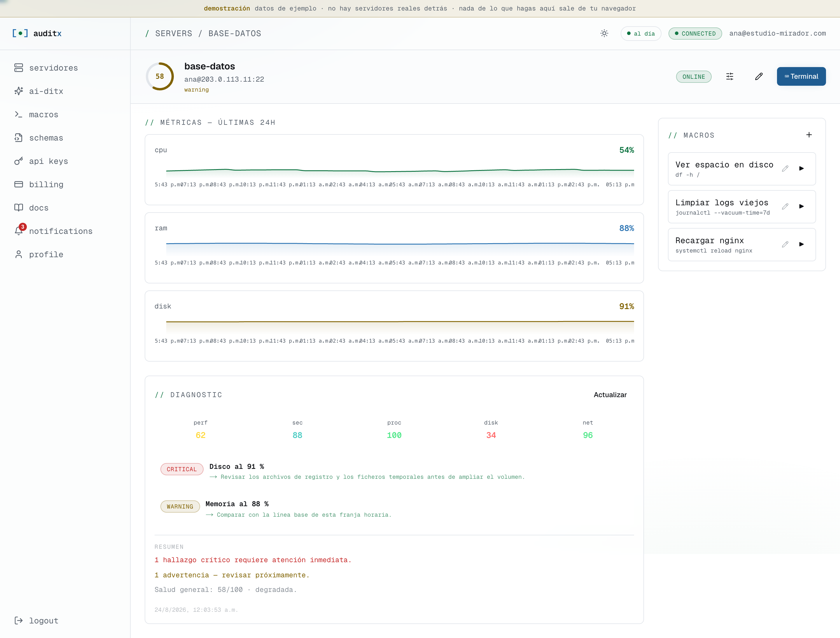Click the servidores sidebar icon
The height and width of the screenshot is (638, 840).
[x=19, y=68]
